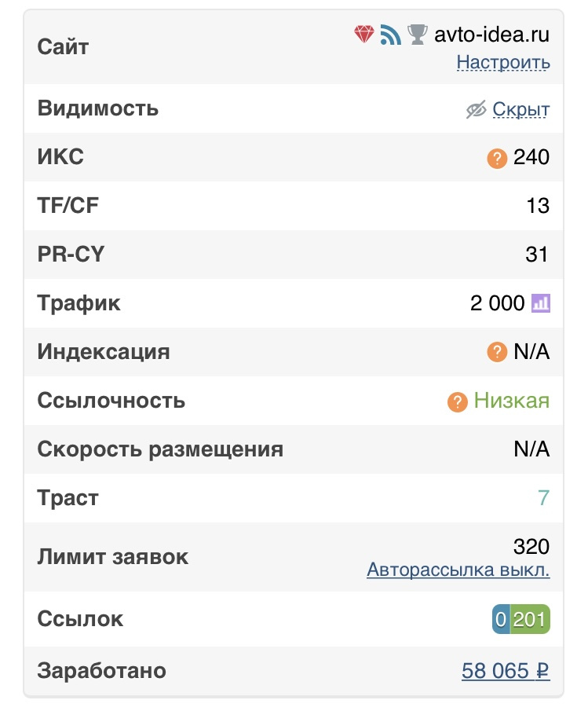Click the ИКС orange question mark icon
The image size is (588, 711).
[497, 158]
